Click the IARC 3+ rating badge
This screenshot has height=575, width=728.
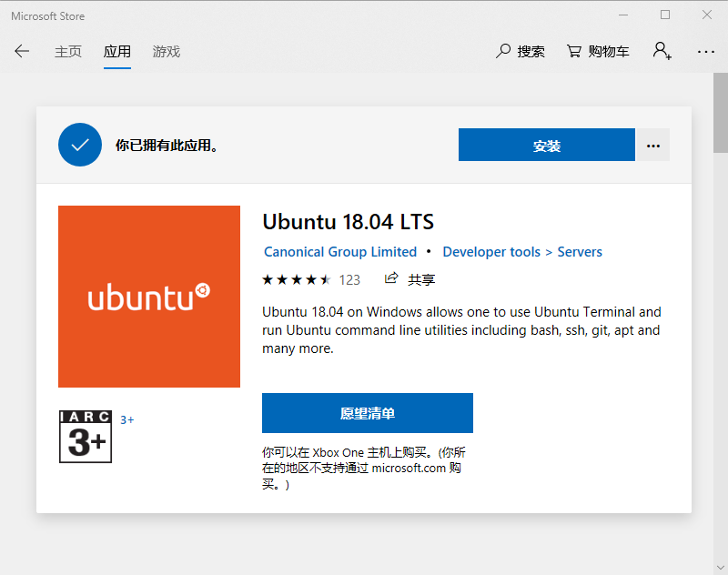(x=86, y=436)
